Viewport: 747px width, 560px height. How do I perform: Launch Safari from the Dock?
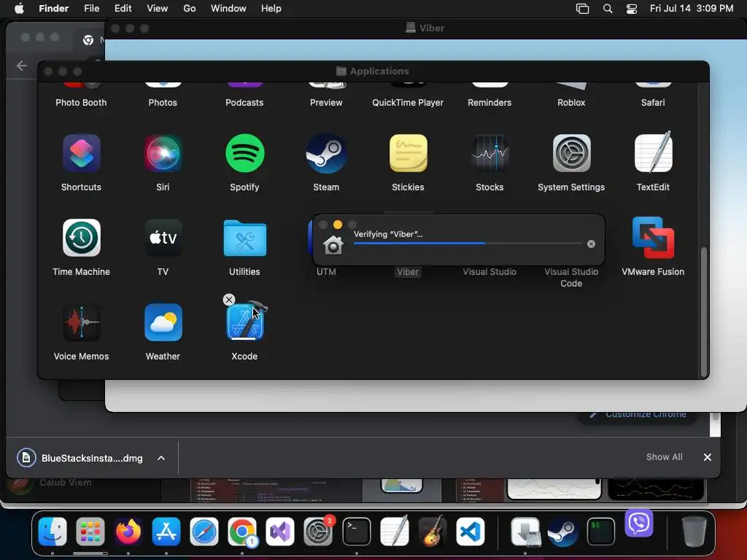click(x=204, y=532)
